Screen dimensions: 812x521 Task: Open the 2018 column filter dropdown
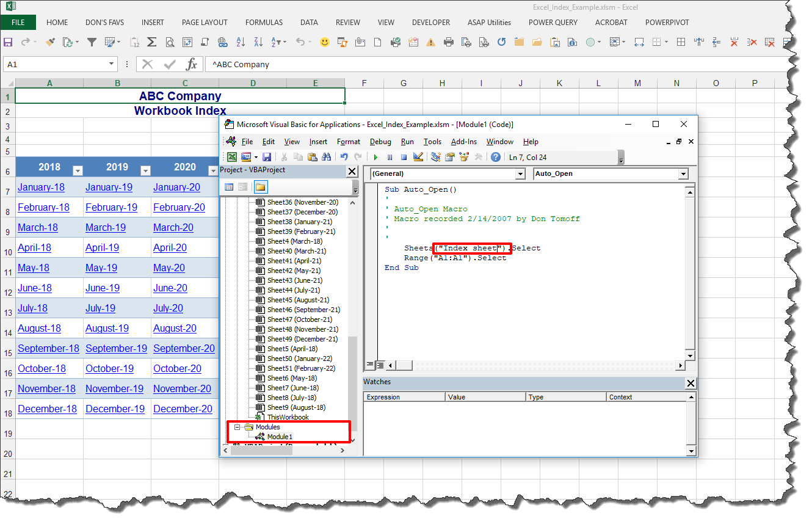click(x=78, y=167)
